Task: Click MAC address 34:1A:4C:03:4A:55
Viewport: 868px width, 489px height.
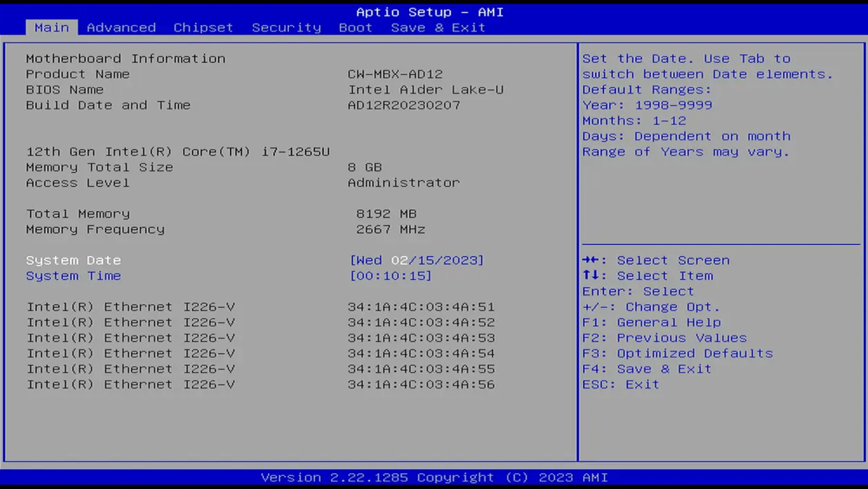Action: [x=421, y=369]
